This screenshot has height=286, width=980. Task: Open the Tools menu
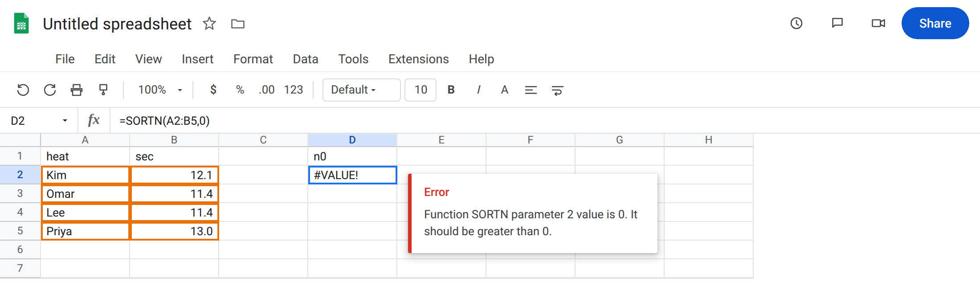tap(353, 59)
